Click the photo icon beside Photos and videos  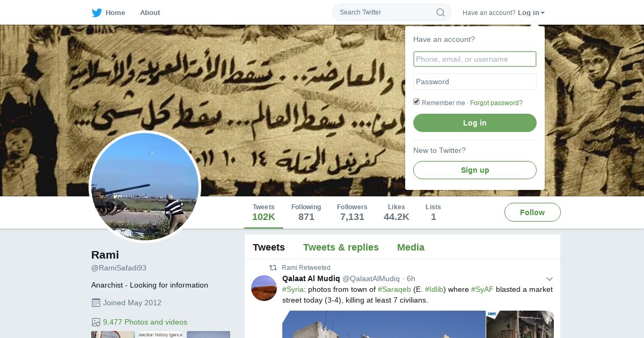click(96, 322)
